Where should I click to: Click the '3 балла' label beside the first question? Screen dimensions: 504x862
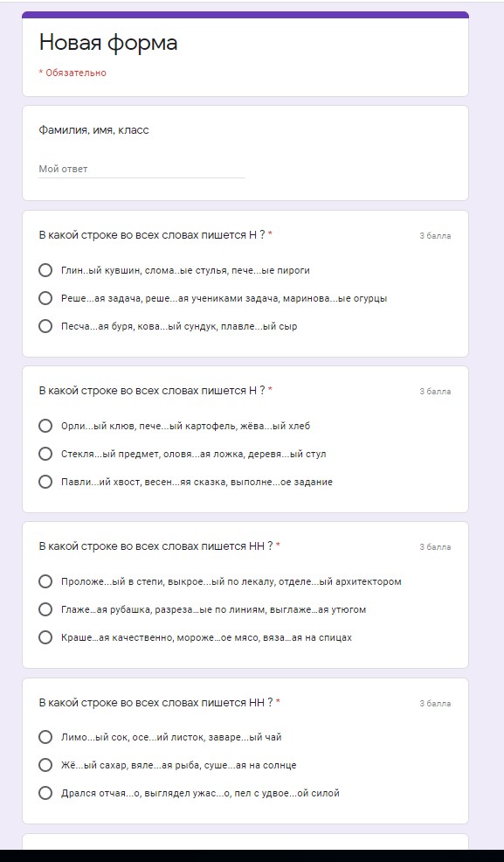435,236
